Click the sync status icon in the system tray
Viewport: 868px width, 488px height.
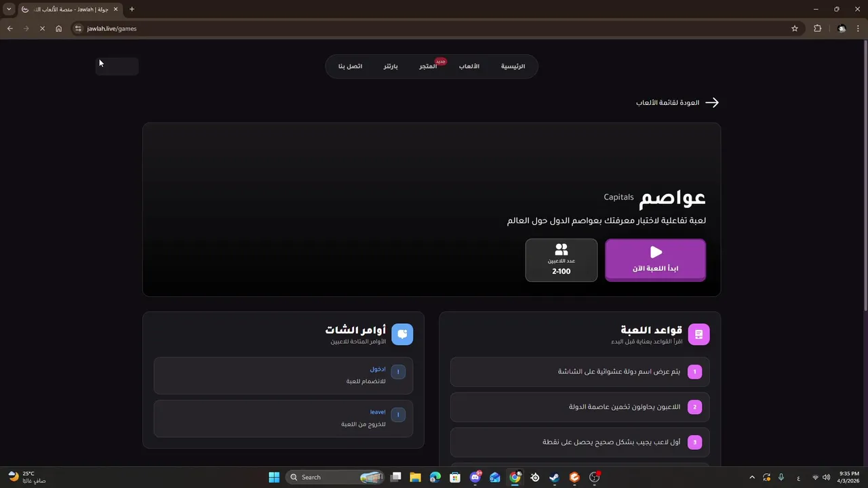(x=766, y=477)
